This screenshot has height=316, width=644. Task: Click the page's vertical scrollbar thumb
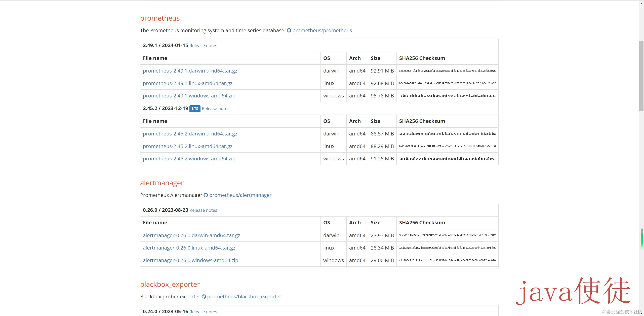click(x=641, y=76)
